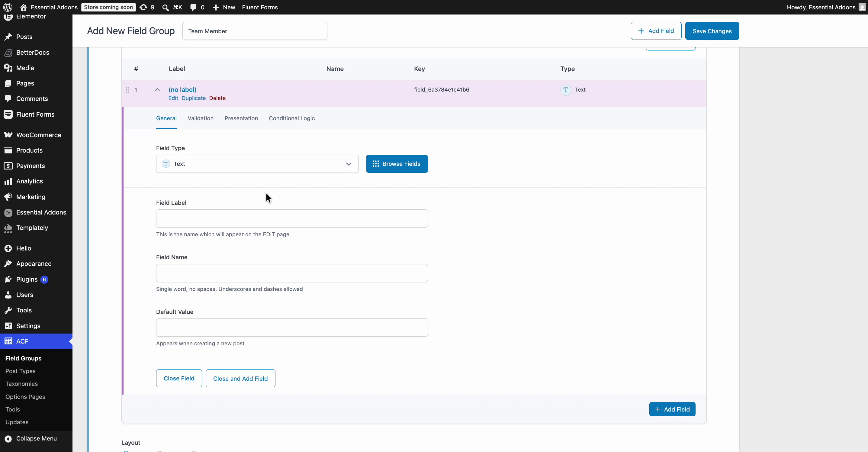Open Templately icon in sidebar

(8, 228)
